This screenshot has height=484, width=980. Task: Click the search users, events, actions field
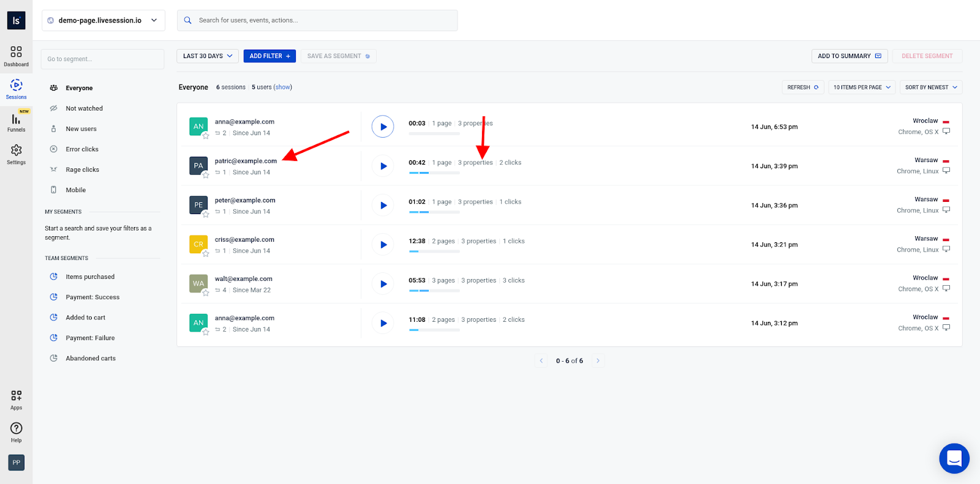pos(317,20)
